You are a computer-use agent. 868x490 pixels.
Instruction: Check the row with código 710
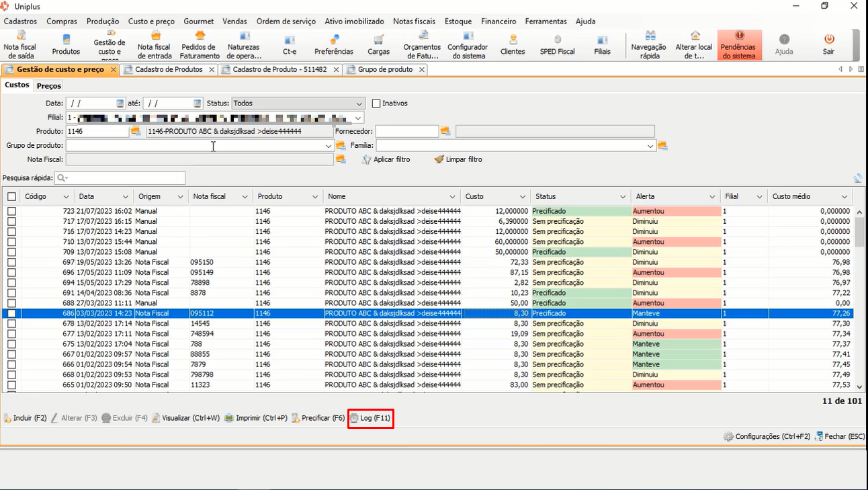coord(11,241)
